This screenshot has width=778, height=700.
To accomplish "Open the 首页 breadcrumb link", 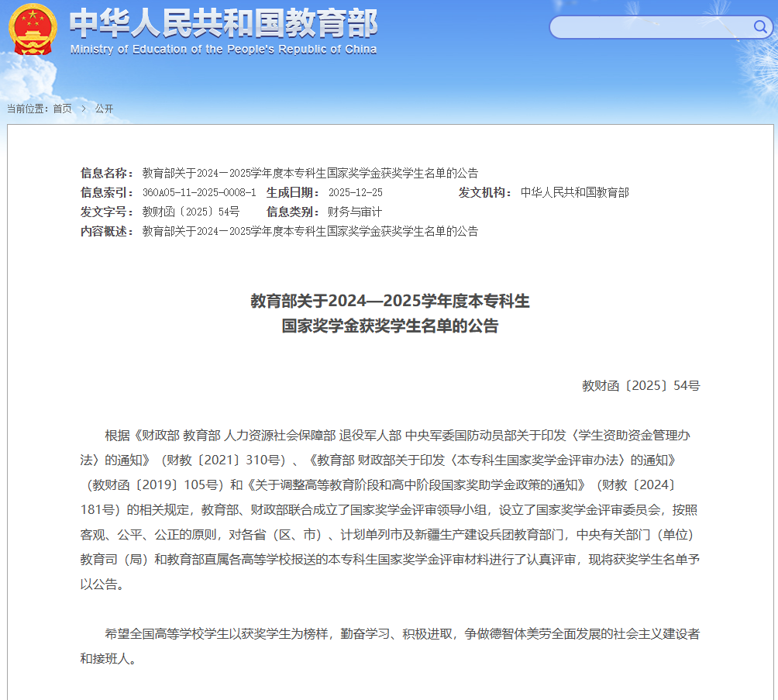I will click(x=63, y=109).
